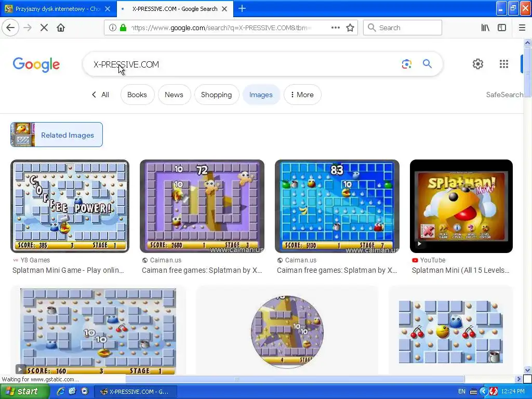
Task: Open 'Splatman Mini Game - Play onlin...' link
Action: pyautogui.click(x=68, y=270)
